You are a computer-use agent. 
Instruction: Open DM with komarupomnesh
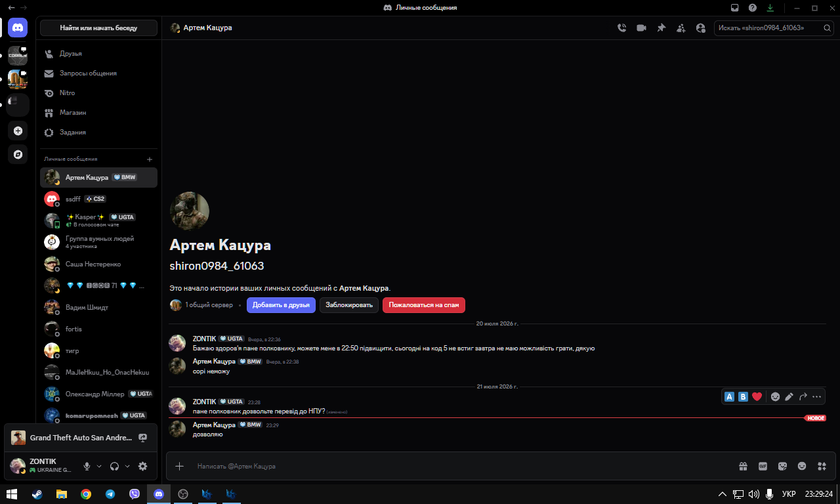point(98,415)
